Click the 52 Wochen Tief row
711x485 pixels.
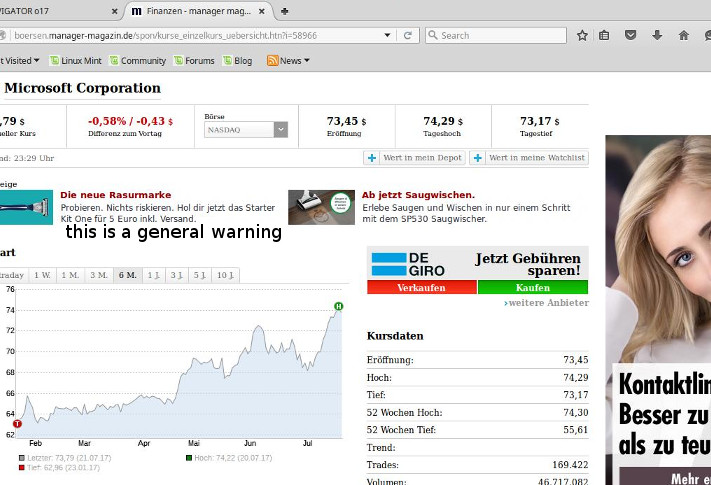[477, 430]
